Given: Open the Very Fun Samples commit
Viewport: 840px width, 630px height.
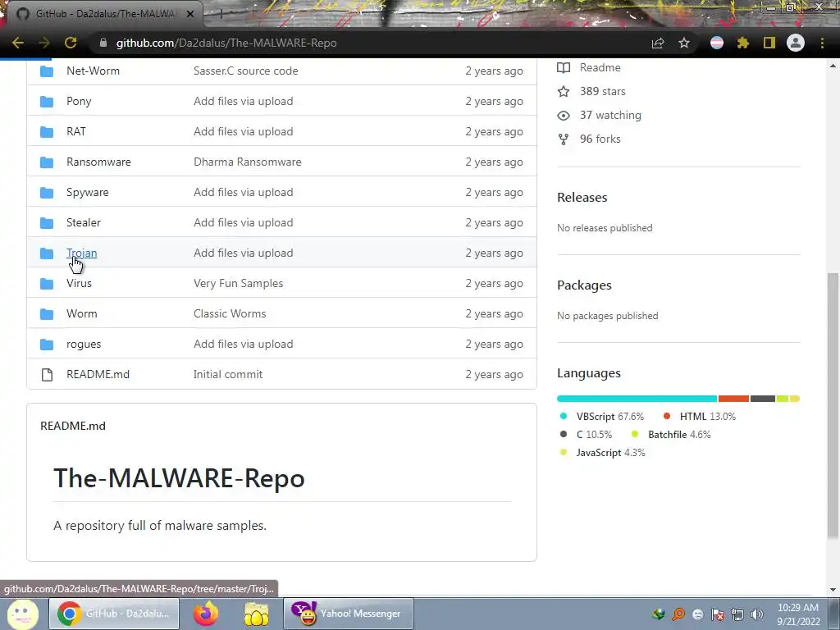Looking at the screenshot, I should tap(239, 283).
